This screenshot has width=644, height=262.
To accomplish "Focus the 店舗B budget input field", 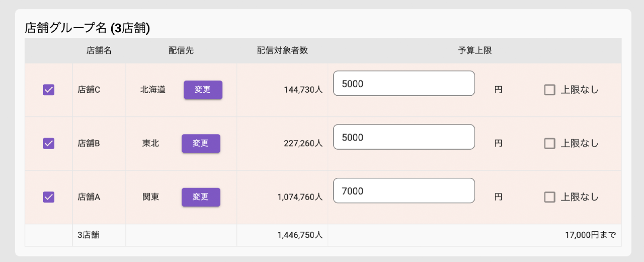I will [x=404, y=137].
